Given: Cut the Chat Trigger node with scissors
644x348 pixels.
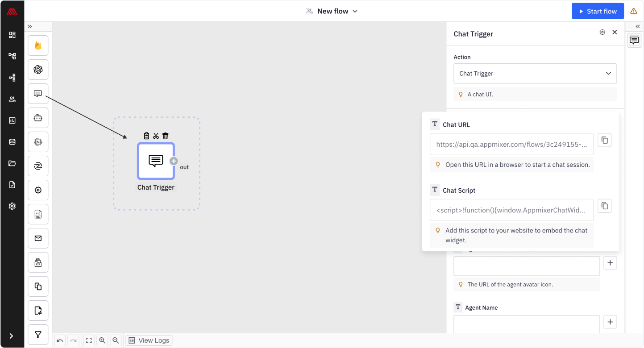Looking at the screenshot, I should coord(156,136).
